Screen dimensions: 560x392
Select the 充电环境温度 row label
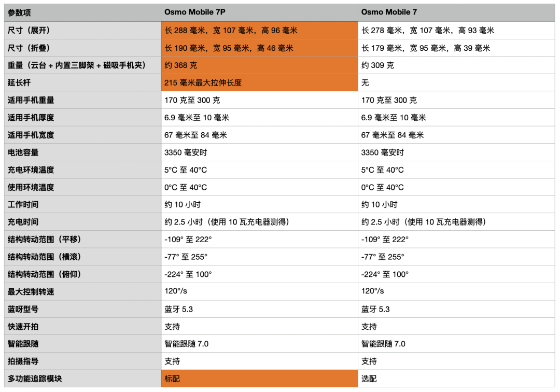pos(82,170)
